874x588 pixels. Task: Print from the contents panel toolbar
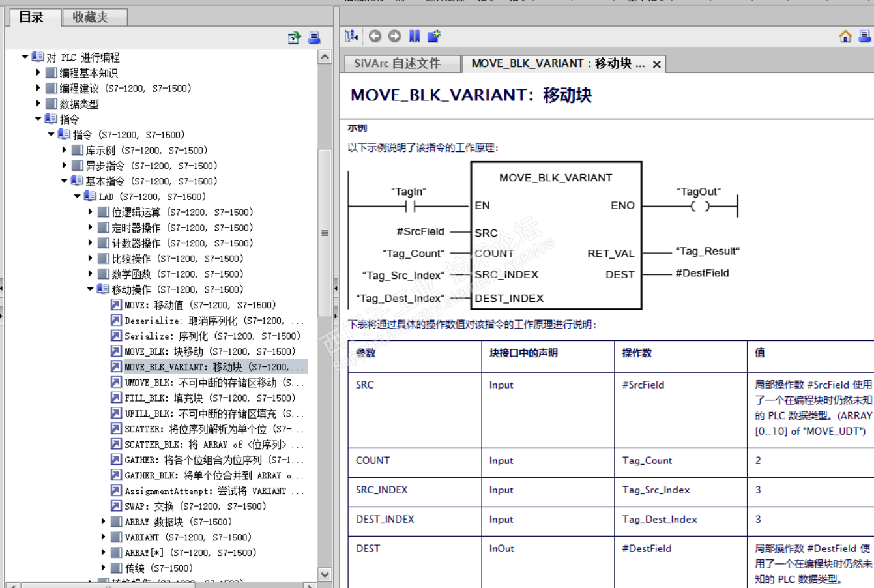[x=314, y=38]
